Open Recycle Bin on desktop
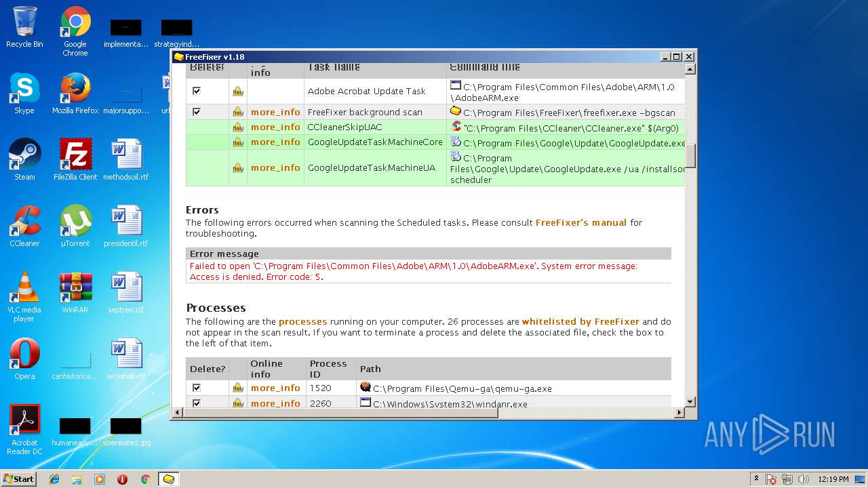 coord(24,27)
